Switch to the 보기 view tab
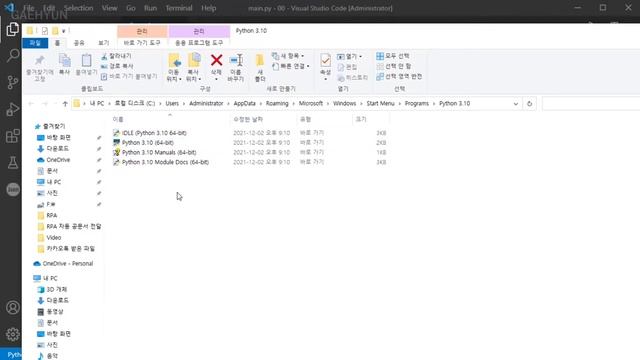 [103, 43]
